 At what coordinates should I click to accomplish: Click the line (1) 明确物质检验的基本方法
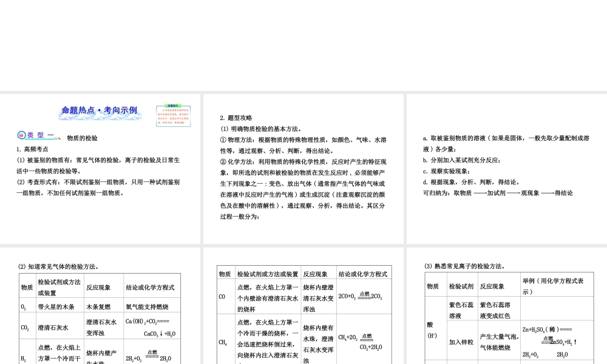(x=261, y=129)
